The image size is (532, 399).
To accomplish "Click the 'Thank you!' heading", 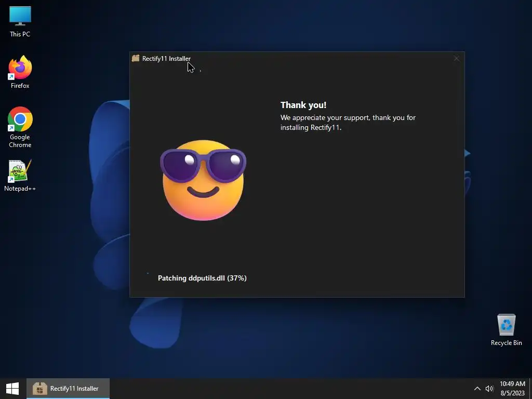I will click(303, 105).
